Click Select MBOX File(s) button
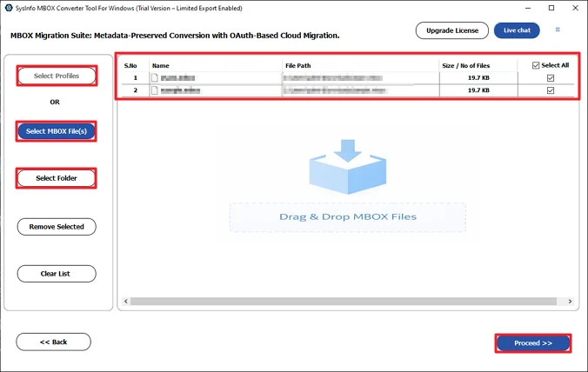 click(x=57, y=131)
